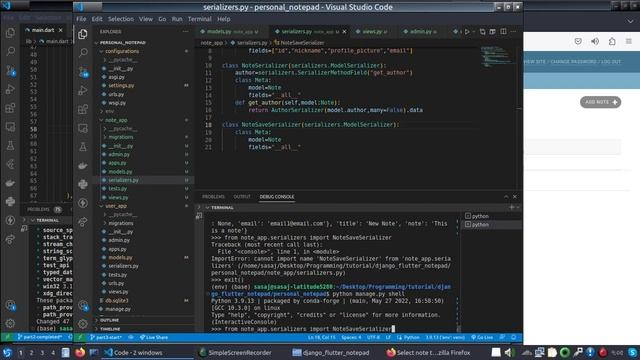The height and width of the screenshot is (360, 640).
Task: Open Explorer more actions ellipsis
Action: pos(186,31)
